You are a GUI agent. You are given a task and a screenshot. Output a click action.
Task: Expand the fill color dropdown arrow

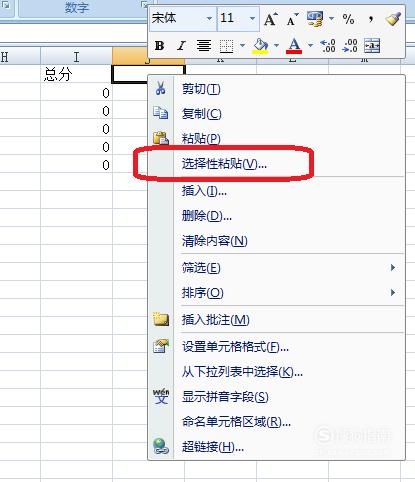[x=276, y=45]
